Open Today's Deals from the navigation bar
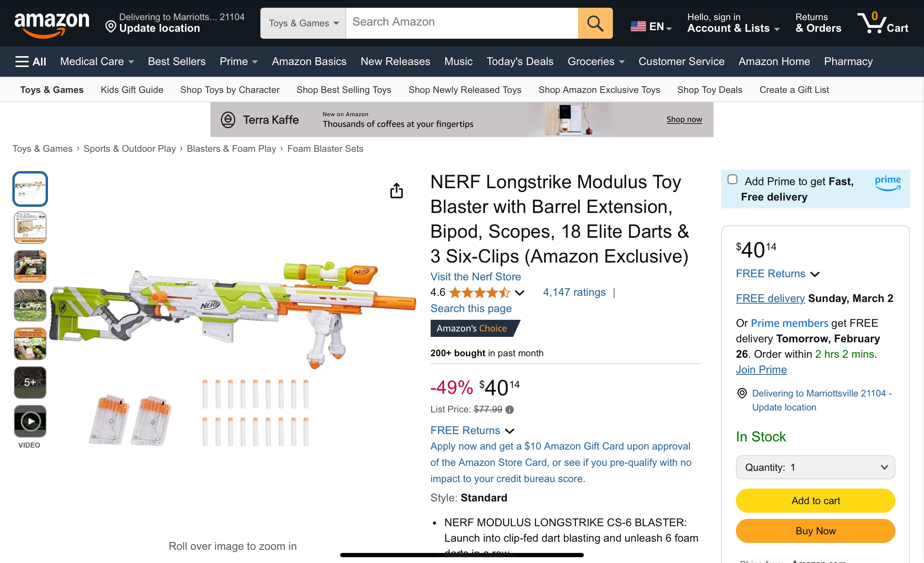The width and height of the screenshot is (924, 563). click(520, 61)
